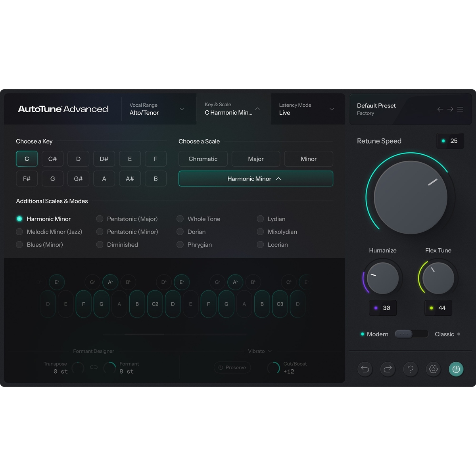This screenshot has width=476, height=476.
Task: Select Dorian radio option
Action: [x=180, y=232]
